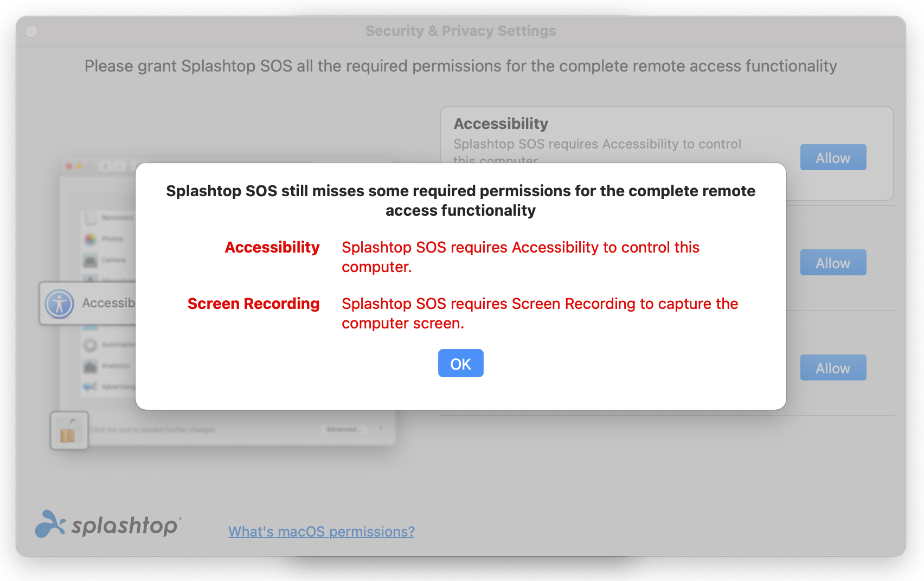
Task: Select the Camera icon in the preview list
Action: pos(90,260)
